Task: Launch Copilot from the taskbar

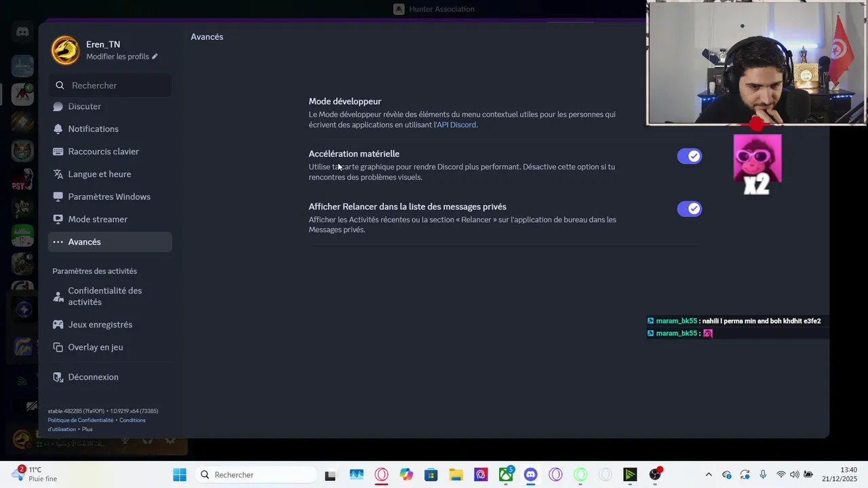Action: pyautogui.click(x=406, y=475)
